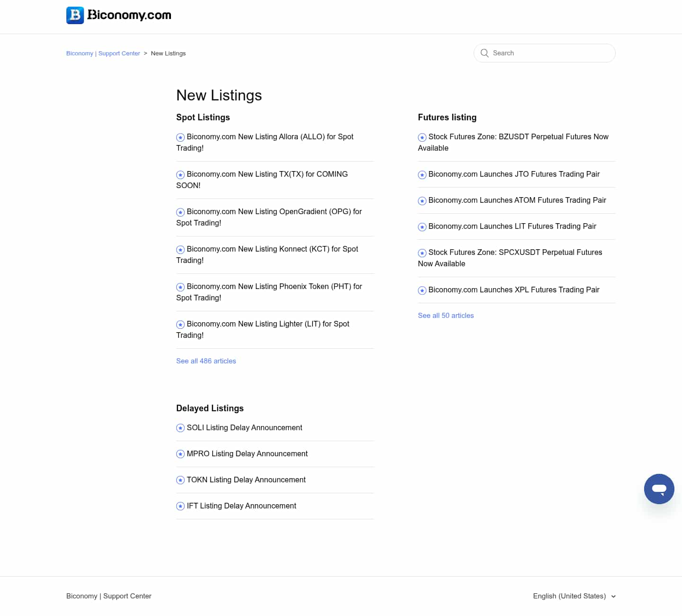
Task: Click footer Biconomy | Support Center link
Action: (x=109, y=596)
